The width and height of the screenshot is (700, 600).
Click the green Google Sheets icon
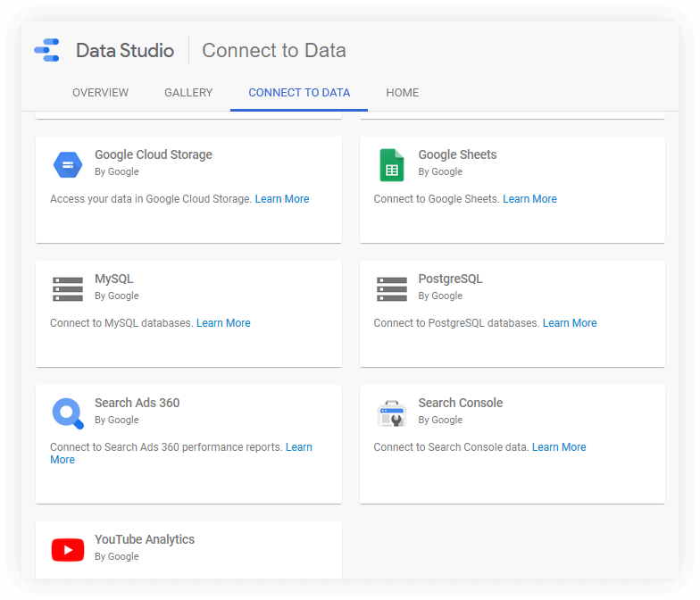(x=391, y=164)
